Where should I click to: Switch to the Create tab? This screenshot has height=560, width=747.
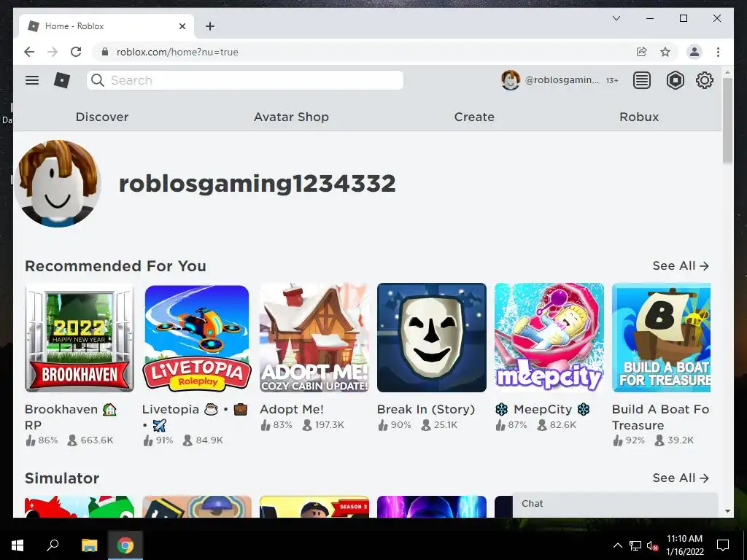click(474, 117)
